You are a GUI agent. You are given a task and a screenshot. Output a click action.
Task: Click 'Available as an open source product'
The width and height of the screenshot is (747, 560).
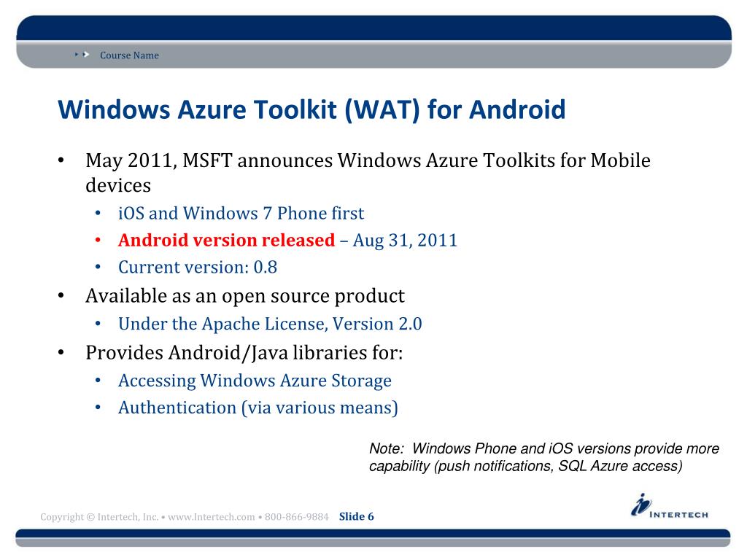coord(245,296)
